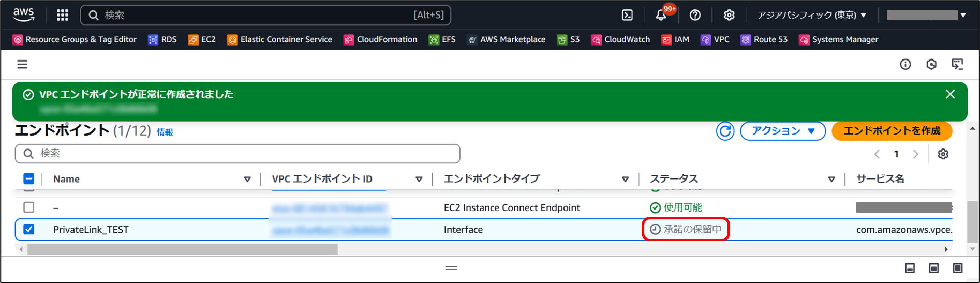The image size is (980, 283).
Task: Open the RDS shortcut
Action: [162, 39]
